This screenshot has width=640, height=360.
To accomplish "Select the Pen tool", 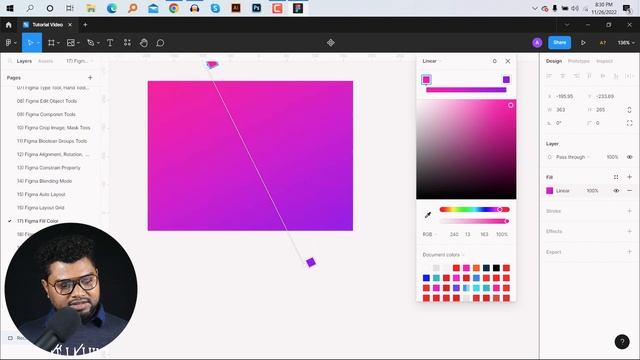I will [x=91, y=42].
